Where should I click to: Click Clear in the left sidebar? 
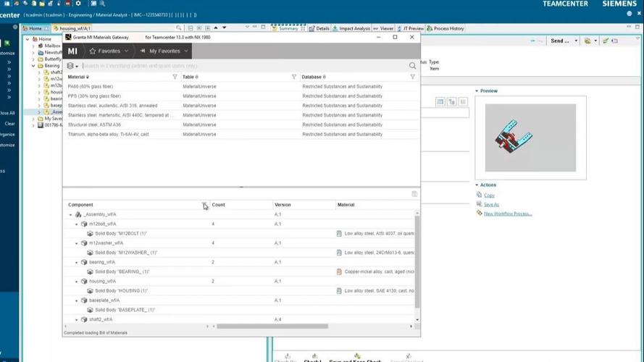point(9,124)
